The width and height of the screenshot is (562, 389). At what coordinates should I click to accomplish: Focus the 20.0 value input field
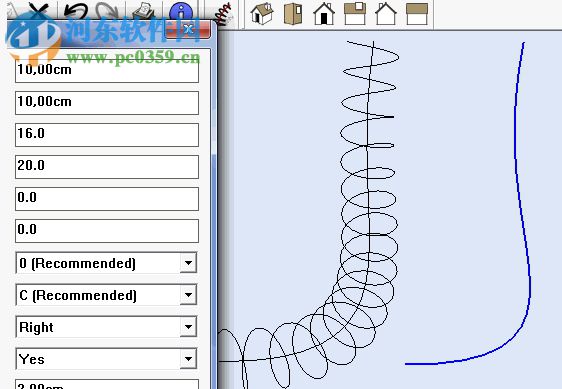tap(107, 167)
